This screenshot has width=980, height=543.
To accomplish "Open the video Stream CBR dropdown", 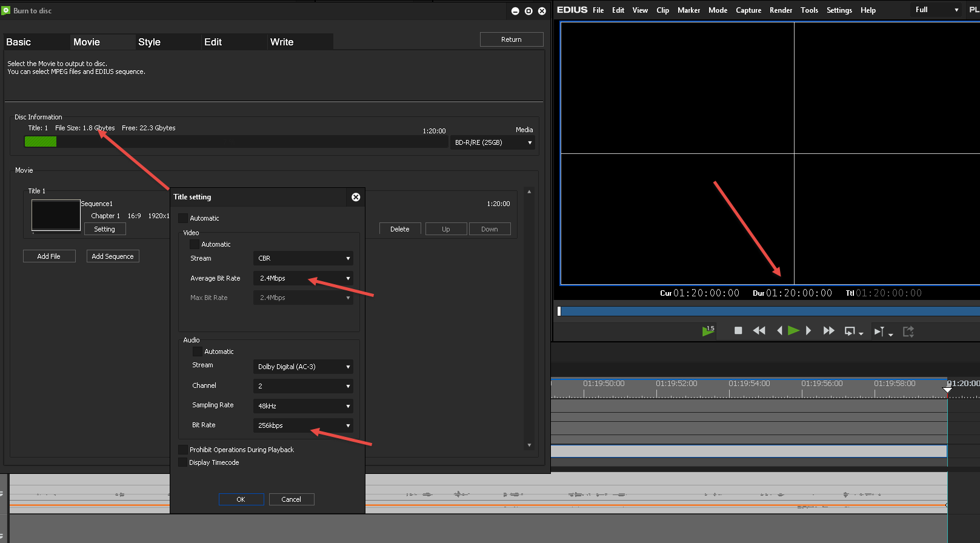I will pyautogui.click(x=303, y=258).
